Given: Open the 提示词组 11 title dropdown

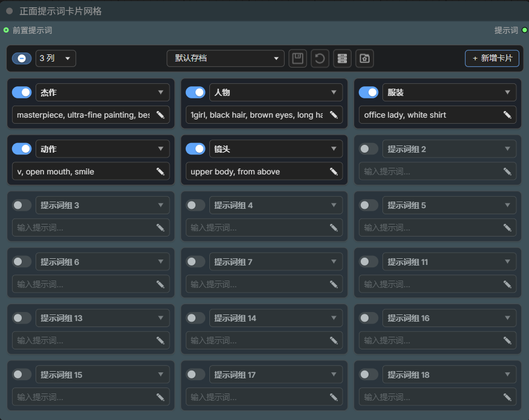Looking at the screenshot, I should tap(449, 262).
